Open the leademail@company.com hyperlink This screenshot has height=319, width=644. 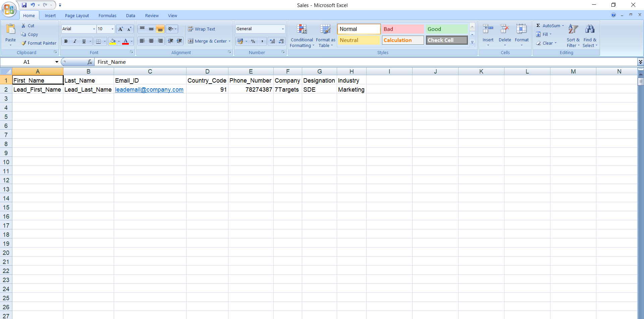click(149, 90)
